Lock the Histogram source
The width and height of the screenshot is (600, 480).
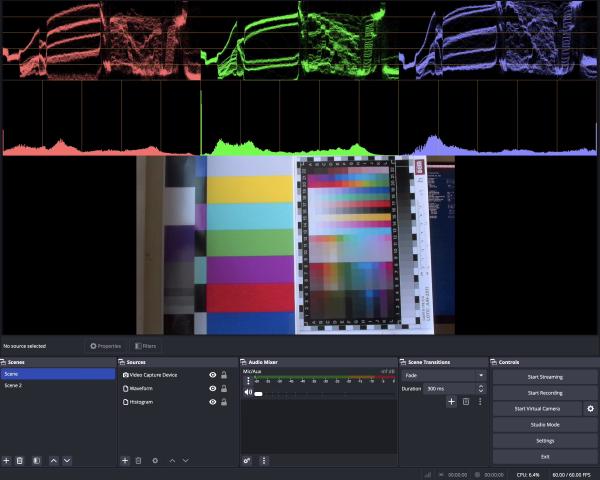(224, 402)
